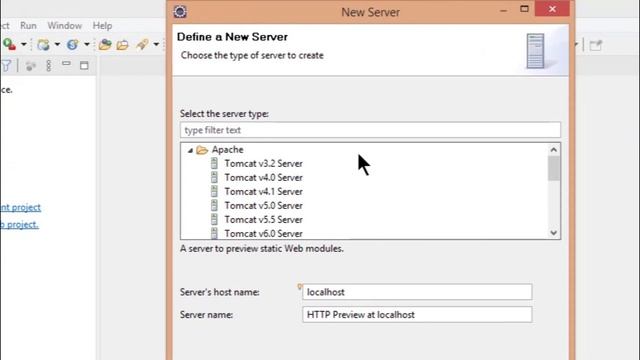
Task: Open the External Tools dropdown arrow
Action: [24, 44]
